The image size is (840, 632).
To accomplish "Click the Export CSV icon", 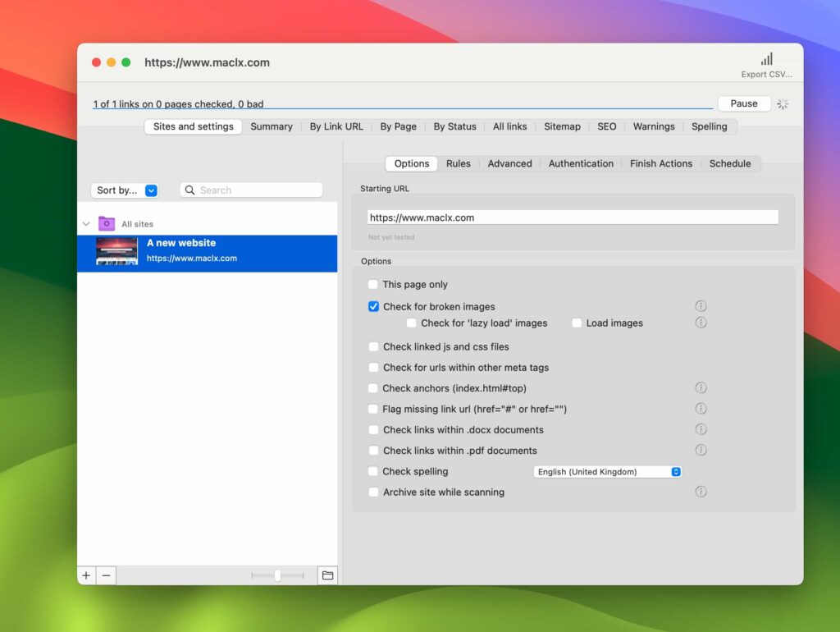I will 766,59.
